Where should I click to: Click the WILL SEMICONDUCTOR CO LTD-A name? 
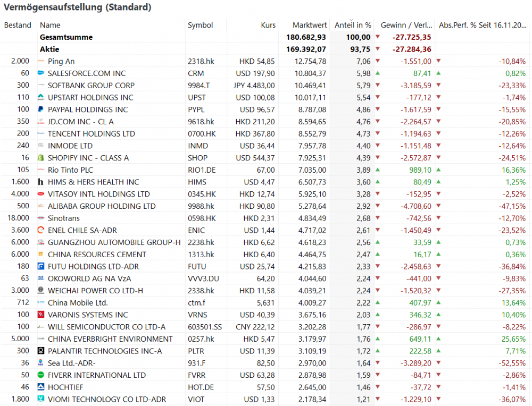(x=107, y=327)
